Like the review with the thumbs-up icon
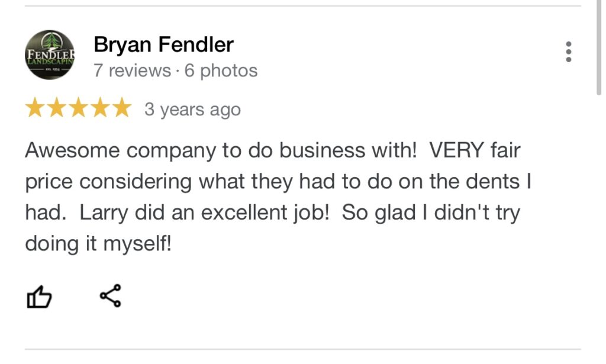The height and width of the screenshot is (364, 606). (x=39, y=297)
